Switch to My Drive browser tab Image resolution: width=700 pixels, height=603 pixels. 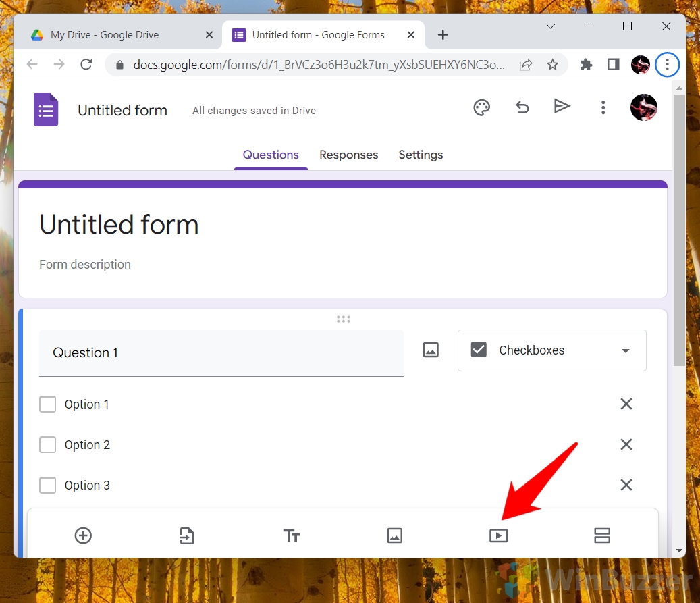pyautogui.click(x=118, y=35)
